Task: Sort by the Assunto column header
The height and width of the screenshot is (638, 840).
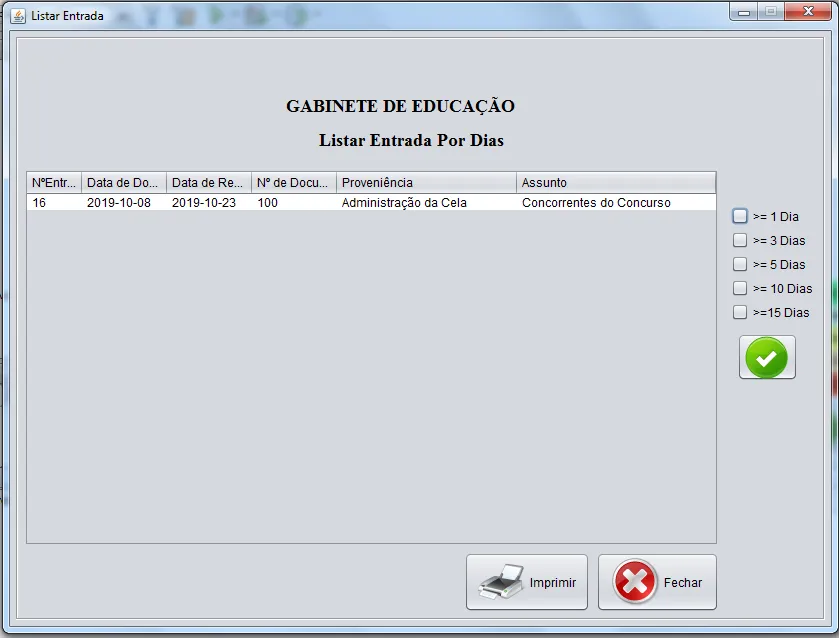Action: (x=616, y=183)
